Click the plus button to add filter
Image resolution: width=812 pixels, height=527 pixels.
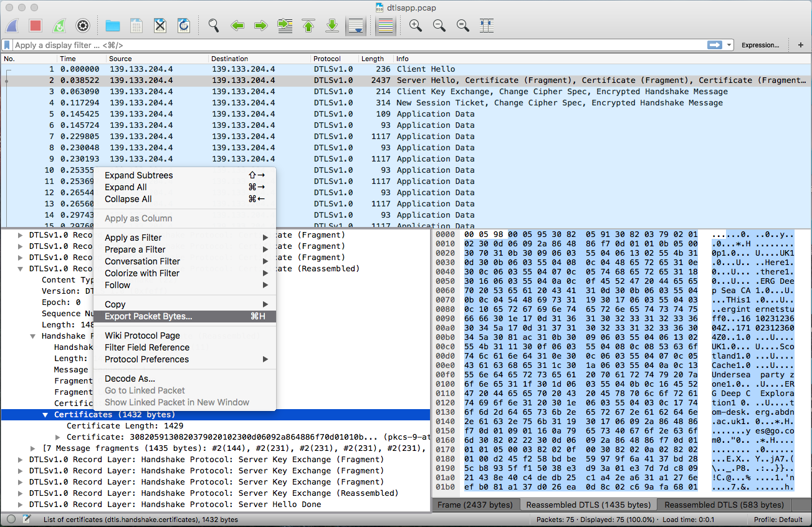tap(801, 45)
